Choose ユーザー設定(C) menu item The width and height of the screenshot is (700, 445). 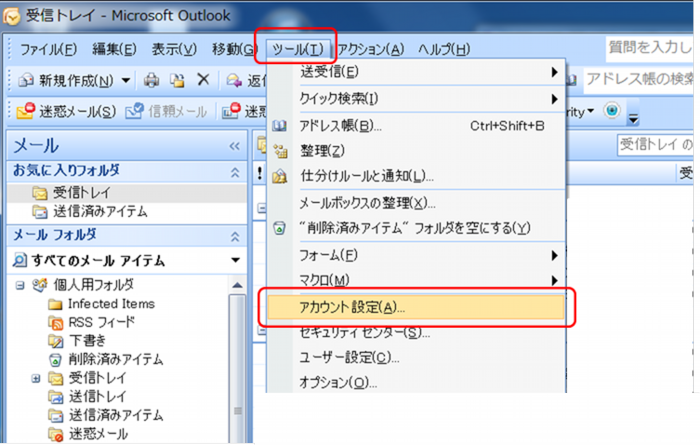(416, 358)
